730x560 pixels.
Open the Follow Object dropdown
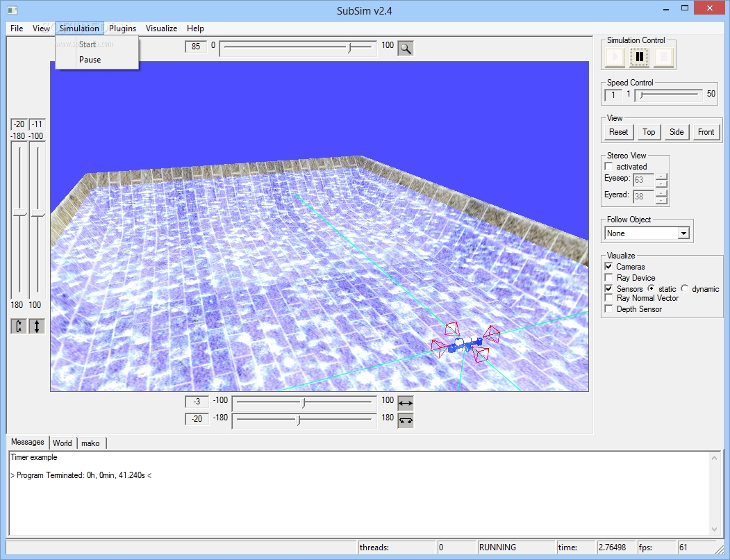coord(683,233)
